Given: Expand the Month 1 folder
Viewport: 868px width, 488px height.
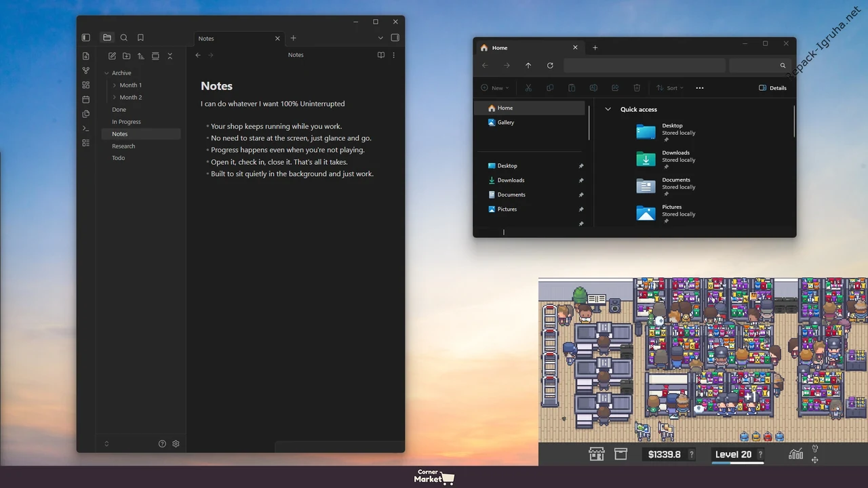Looking at the screenshot, I should [115, 85].
